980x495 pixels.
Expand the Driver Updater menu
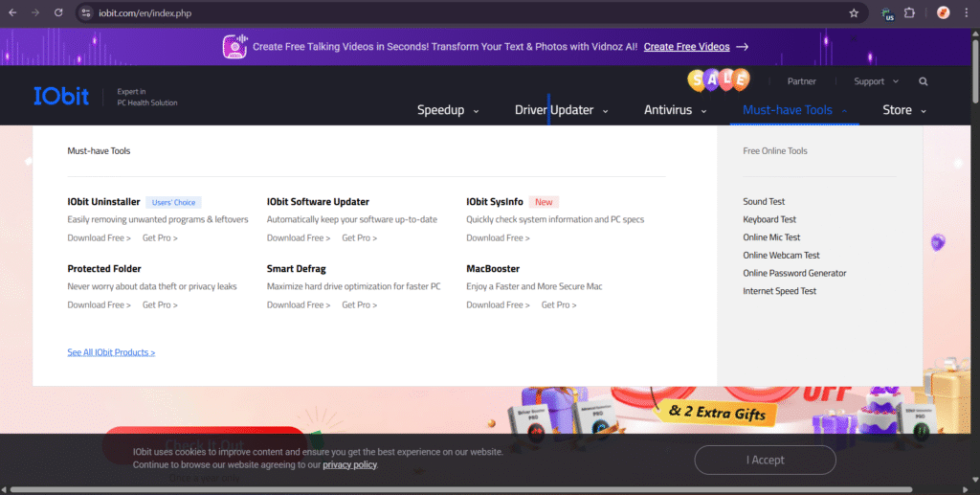pos(561,110)
